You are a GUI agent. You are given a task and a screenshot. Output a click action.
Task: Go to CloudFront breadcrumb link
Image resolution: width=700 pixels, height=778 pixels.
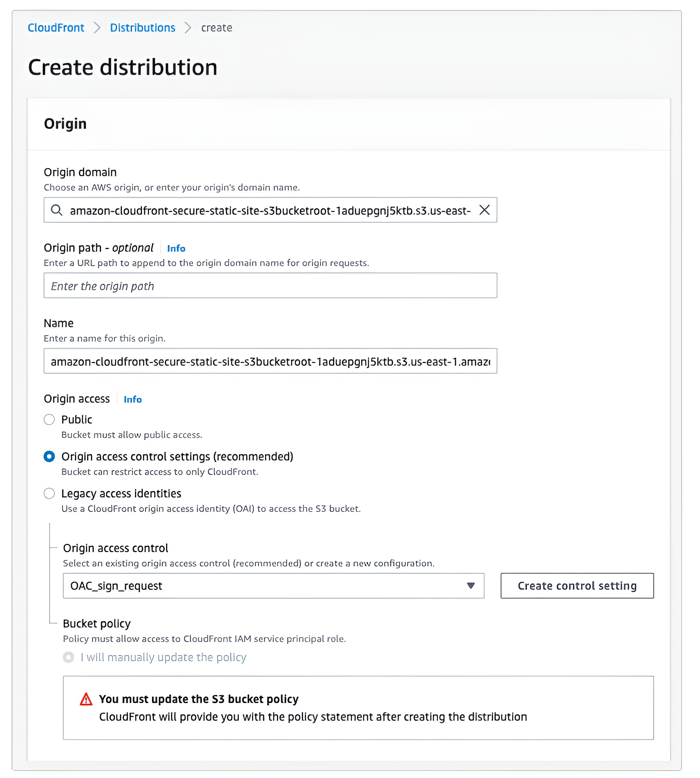56,28
